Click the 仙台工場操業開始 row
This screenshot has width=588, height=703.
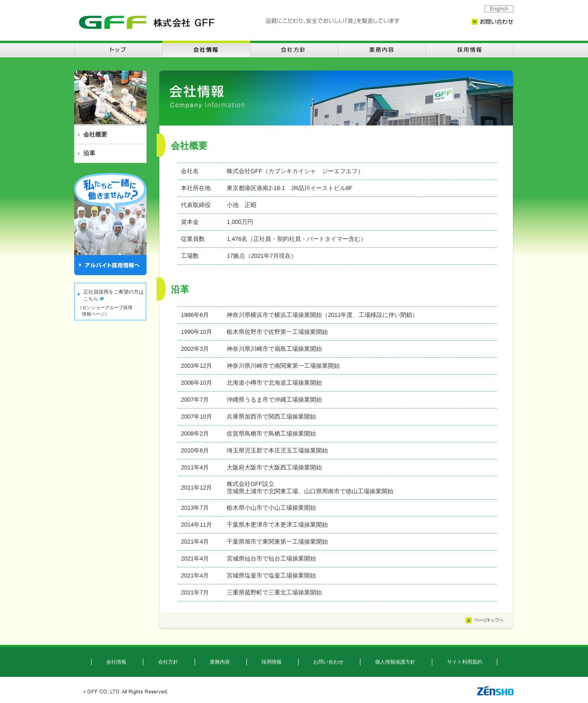pyautogui.click(x=337, y=559)
